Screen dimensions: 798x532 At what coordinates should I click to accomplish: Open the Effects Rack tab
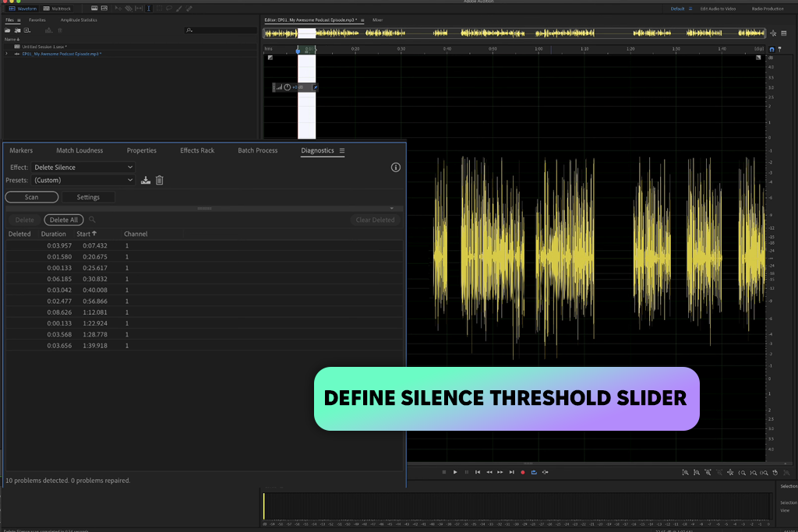click(197, 150)
